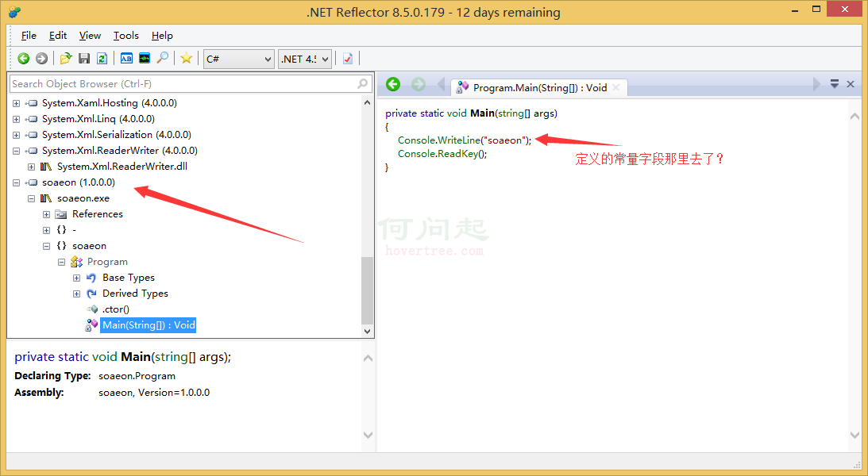
Task: Select the References tree item
Action: click(x=98, y=214)
